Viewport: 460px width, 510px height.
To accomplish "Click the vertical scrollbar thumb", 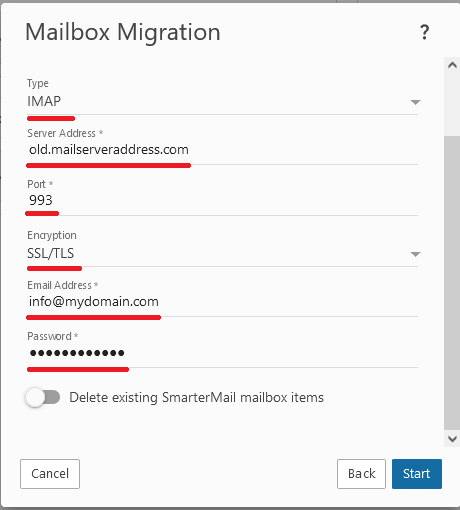I will coord(452,283).
